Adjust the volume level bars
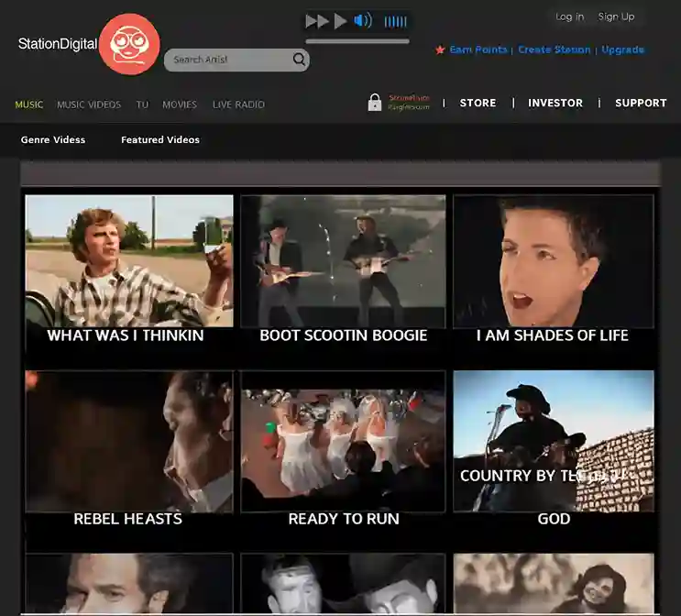The height and width of the screenshot is (616, 681). tap(396, 22)
